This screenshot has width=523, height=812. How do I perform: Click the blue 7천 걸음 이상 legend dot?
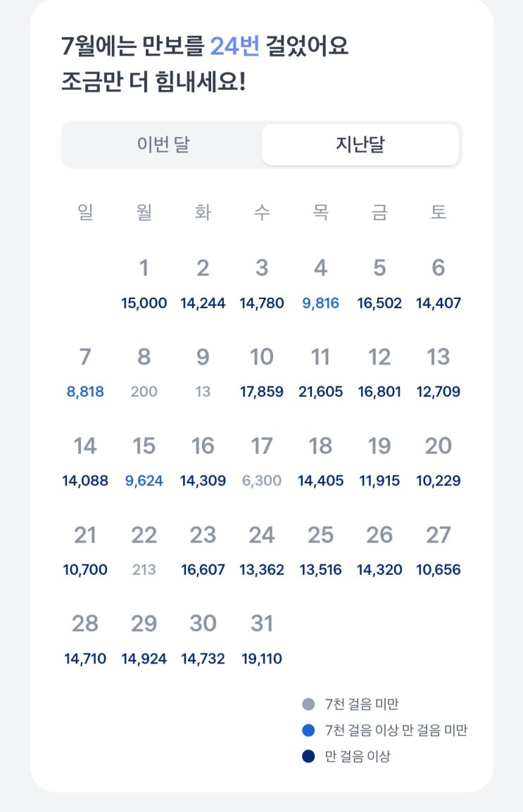(308, 730)
